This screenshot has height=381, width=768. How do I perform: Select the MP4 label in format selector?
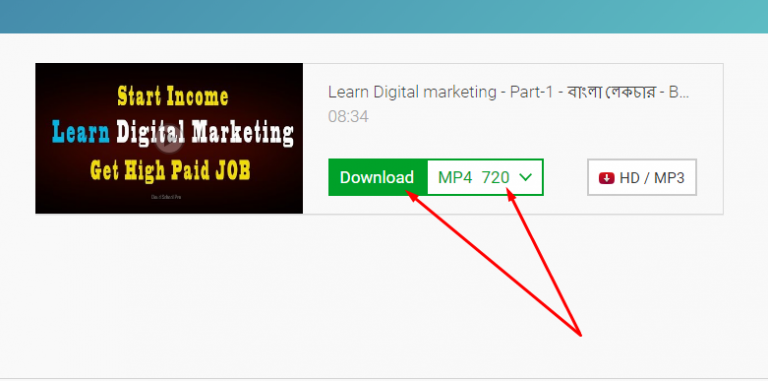(x=455, y=177)
